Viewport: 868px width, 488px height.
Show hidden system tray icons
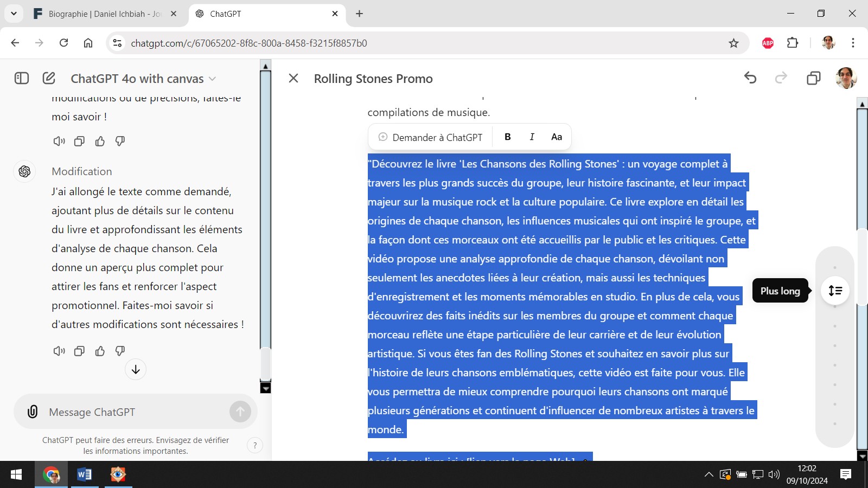click(709, 474)
